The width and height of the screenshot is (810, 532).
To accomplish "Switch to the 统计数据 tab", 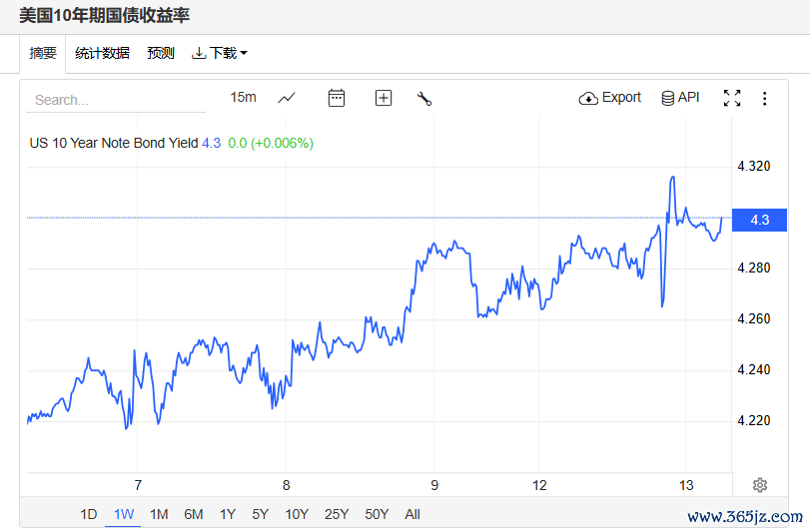I will (102, 53).
